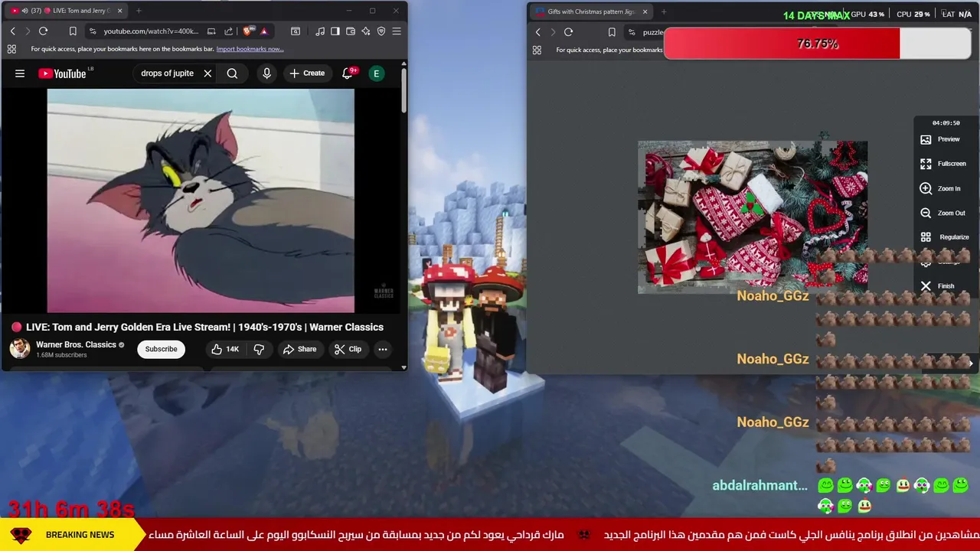The image size is (980, 551).
Task: Click the Noaho_GGz chat name beside puzzle image
Action: coord(773,295)
